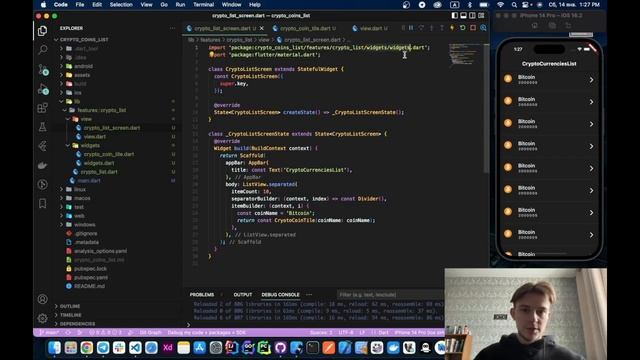Click the Git Graph status bar button
This screenshot has height=360, width=640.
150,333
